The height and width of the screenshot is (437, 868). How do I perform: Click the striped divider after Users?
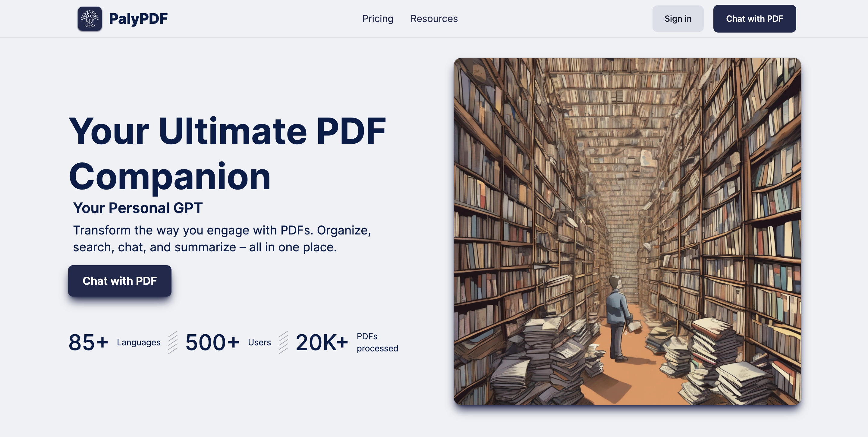coord(283,342)
